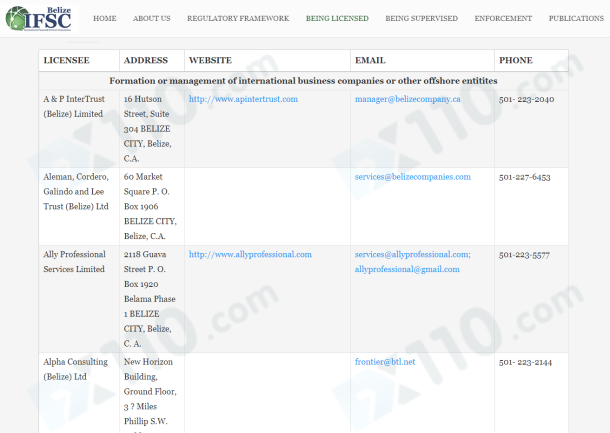Email frontier@btl.net

385,362
